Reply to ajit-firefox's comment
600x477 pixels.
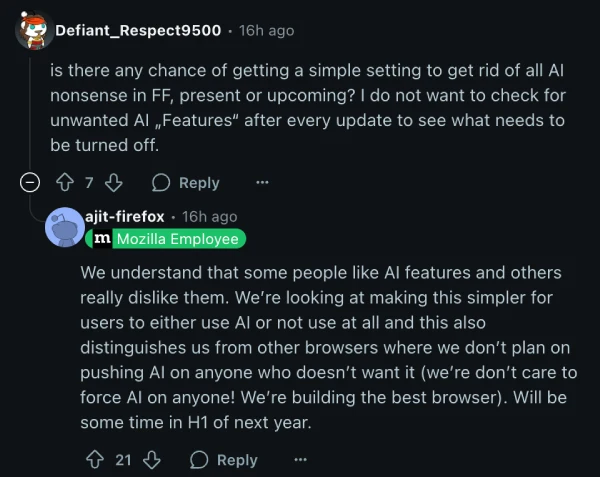pos(224,460)
